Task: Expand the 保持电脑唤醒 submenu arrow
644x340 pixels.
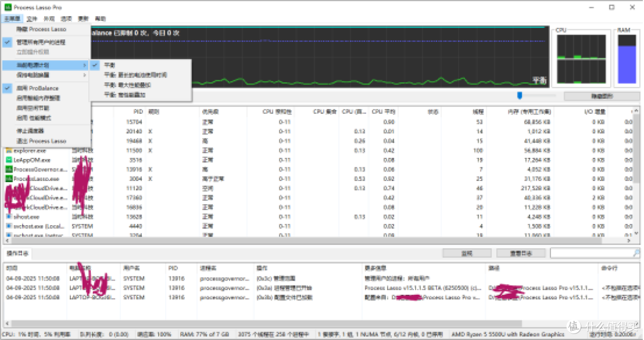Action: pyautogui.click(x=85, y=75)
